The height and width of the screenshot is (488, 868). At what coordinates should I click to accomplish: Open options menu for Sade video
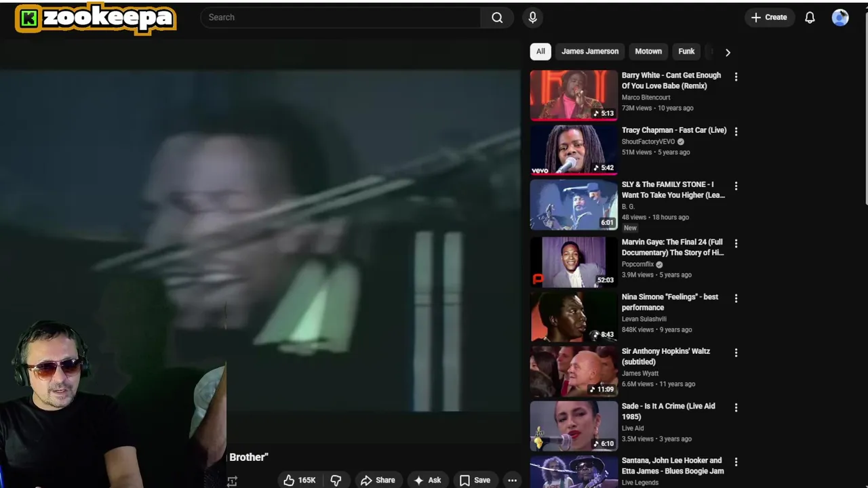(x=736, y=407)
